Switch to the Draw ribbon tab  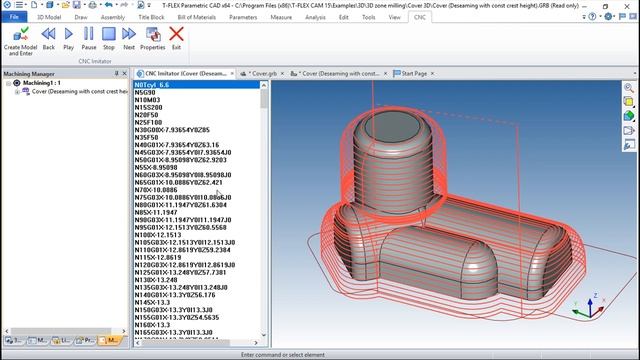81,17
